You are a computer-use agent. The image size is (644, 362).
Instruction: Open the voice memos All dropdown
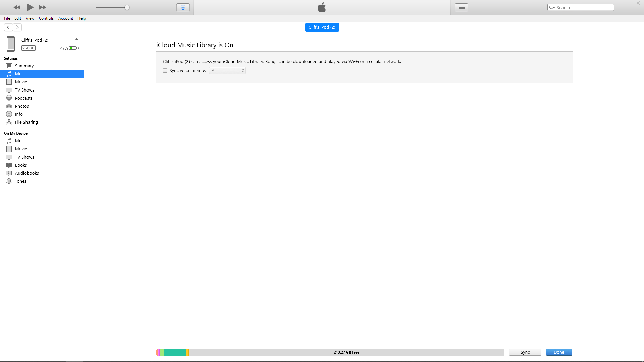click(x=227, y=70)
